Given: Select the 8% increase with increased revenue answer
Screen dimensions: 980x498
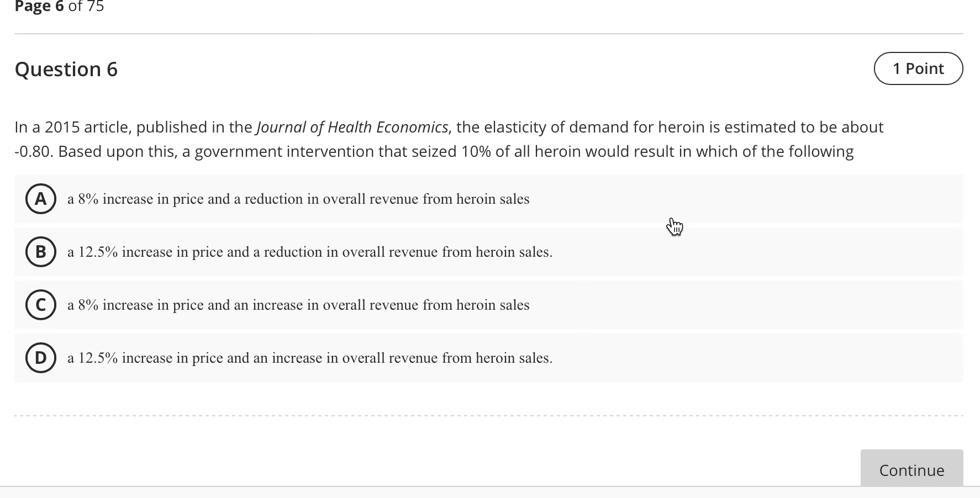Looking at the screenshot, I should tap(298, 305).
